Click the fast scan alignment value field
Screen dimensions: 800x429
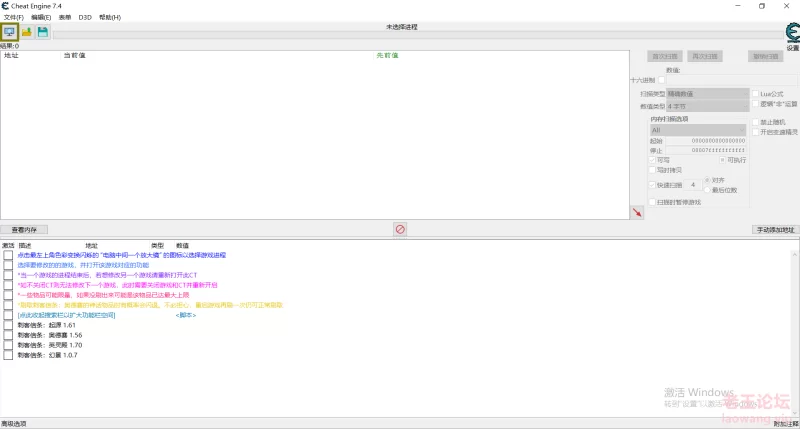[693, 185]
